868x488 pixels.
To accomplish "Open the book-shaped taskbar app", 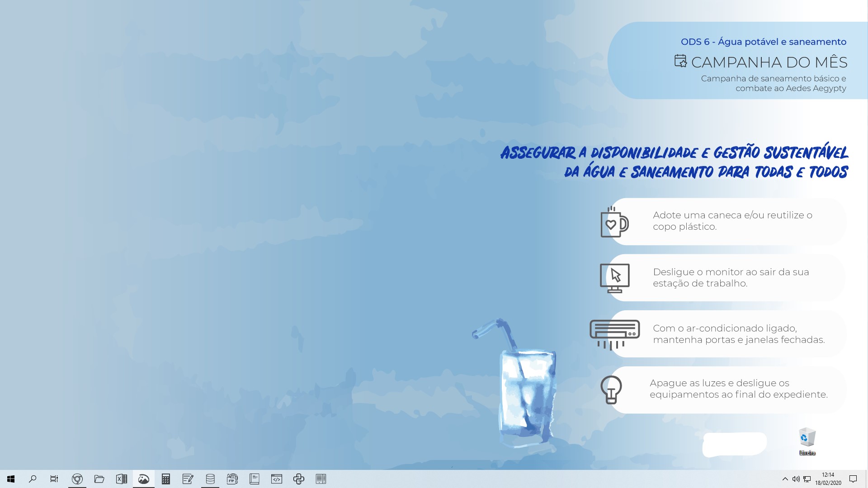I will [255, 479].
